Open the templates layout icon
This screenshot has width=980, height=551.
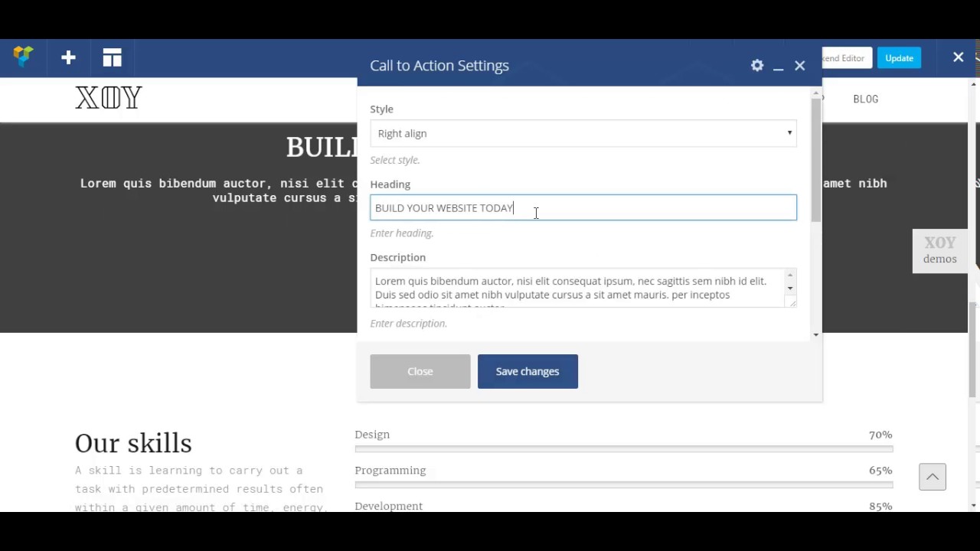click(113, 57)
